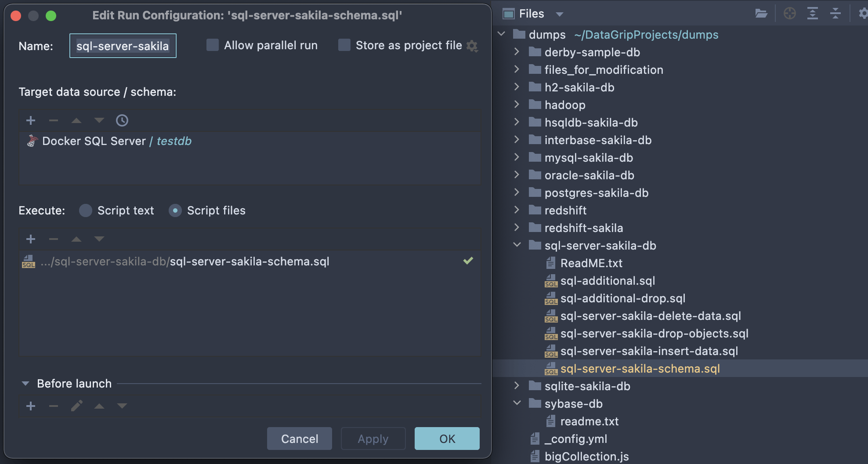Viewport: 868px width, 464px height.
Task: Click add script file plus icon
Action: click(x=31, y=239)
